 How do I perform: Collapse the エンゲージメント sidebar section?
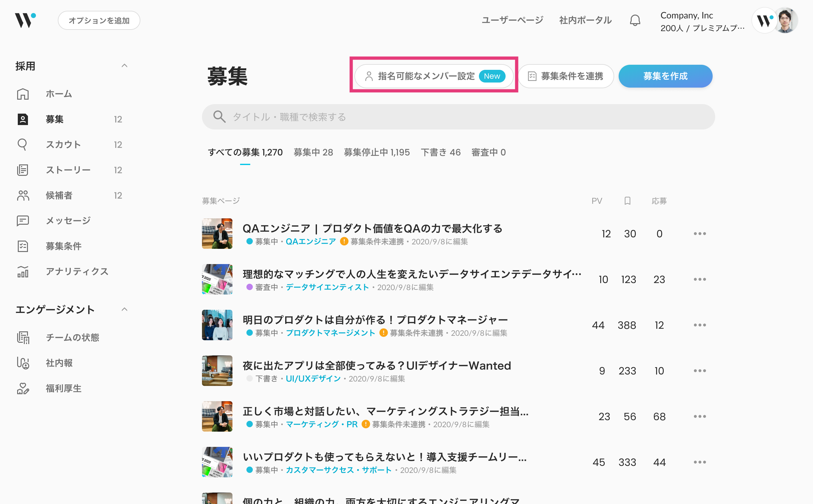pyautogui.click(x=124, y=309)
